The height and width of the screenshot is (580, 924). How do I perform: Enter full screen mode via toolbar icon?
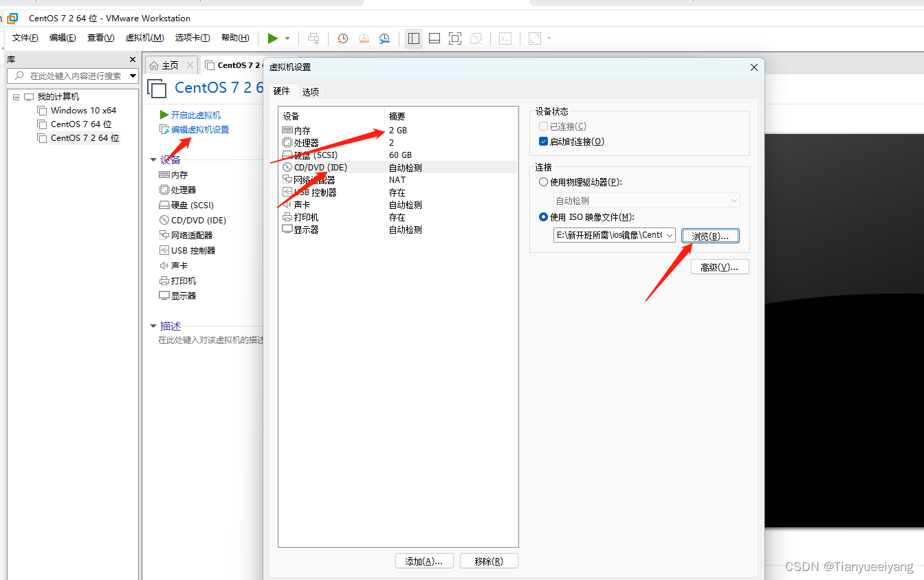tap(454, 38)
